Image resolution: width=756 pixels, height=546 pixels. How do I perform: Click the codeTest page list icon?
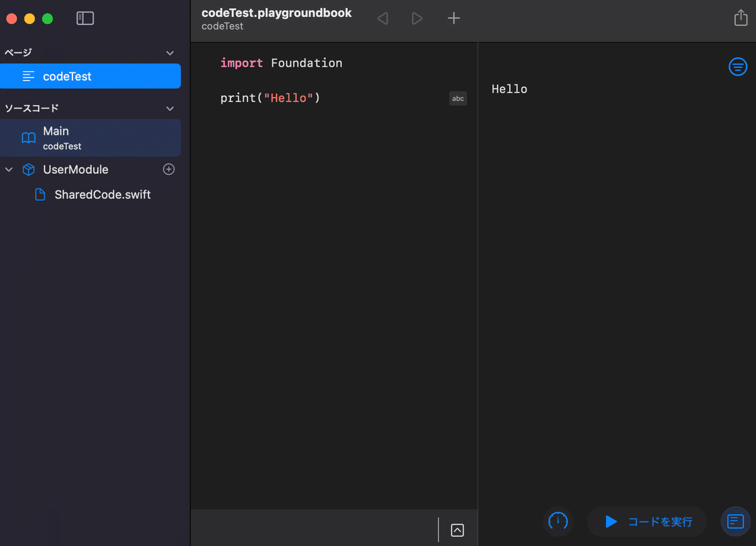pos(28,76)
